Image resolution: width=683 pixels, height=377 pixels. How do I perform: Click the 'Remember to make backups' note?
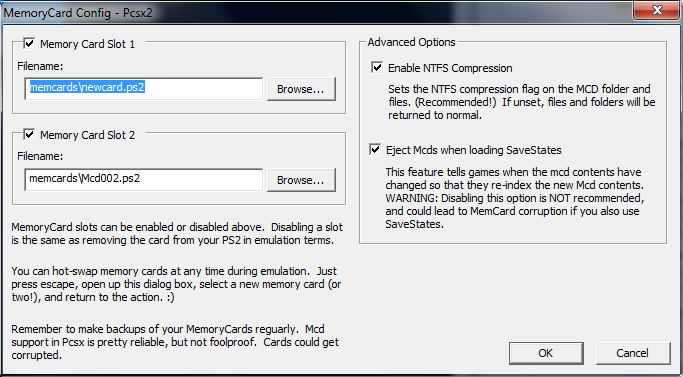[x=175, y=342]
